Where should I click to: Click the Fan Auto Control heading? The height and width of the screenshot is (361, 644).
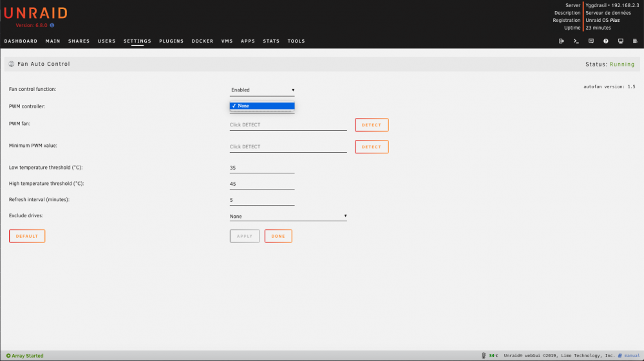tap(44, 64)
